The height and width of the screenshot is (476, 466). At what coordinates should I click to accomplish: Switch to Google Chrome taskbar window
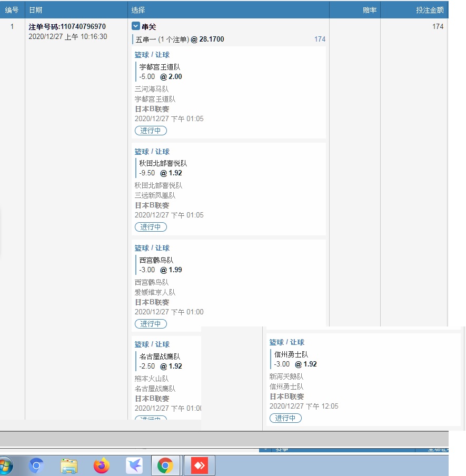(165, 465)
